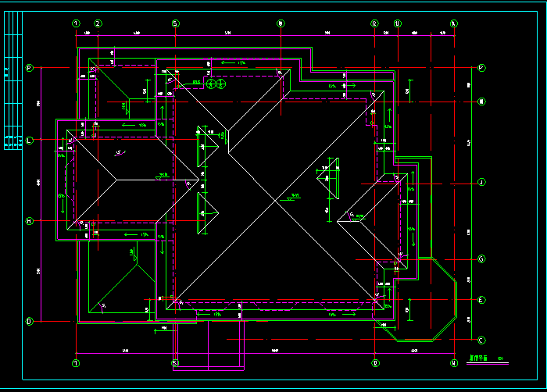547x392 pixels.
Task: Select axis bubble J on right side
Action: (x=481, y=182)
